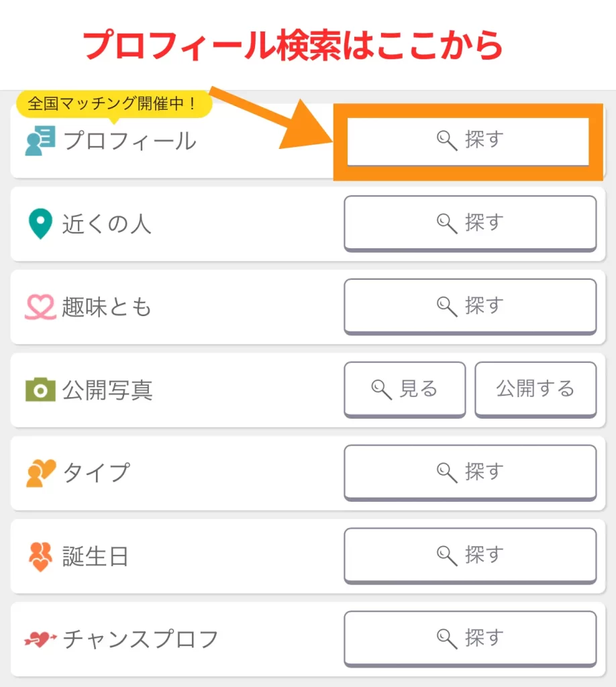
Task: Click the 公開写真 camera icon
Action: 40,390
